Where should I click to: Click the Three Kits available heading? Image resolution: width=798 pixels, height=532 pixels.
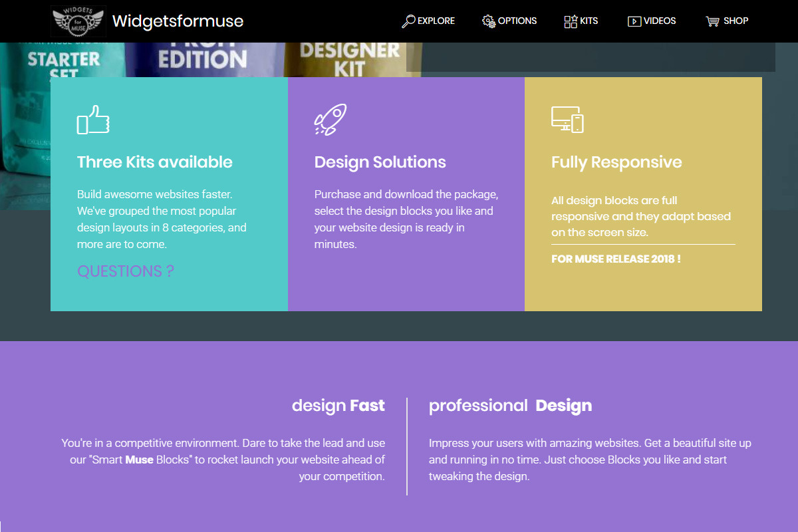click(155, 162)
